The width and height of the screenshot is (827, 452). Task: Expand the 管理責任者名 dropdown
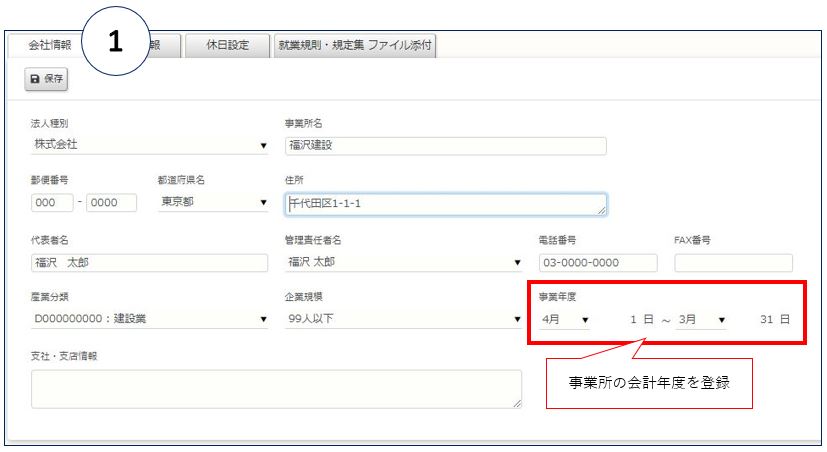(403, 262)
